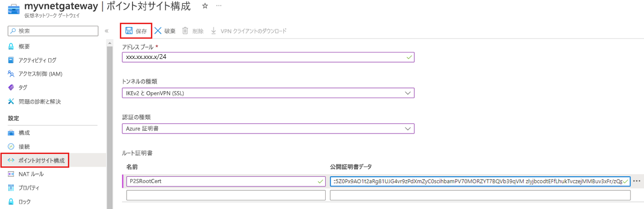Open the more options ellipsis in title
644x209 pixels.
pyautogui.click(x=218, y=6)
